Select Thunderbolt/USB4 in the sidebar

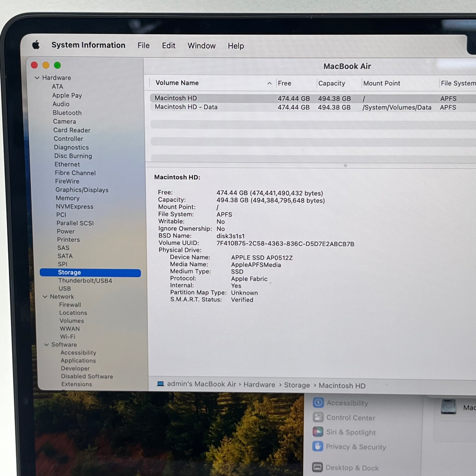coord(85,281)
